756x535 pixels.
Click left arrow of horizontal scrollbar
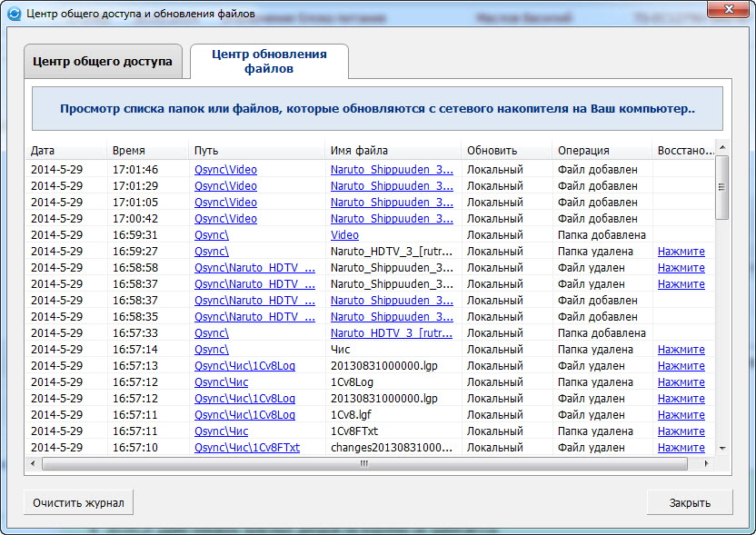point(33,463)
